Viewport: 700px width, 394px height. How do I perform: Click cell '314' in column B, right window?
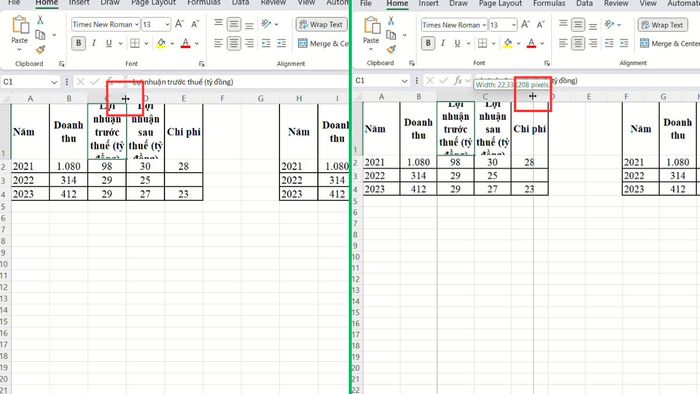[418, 175]
